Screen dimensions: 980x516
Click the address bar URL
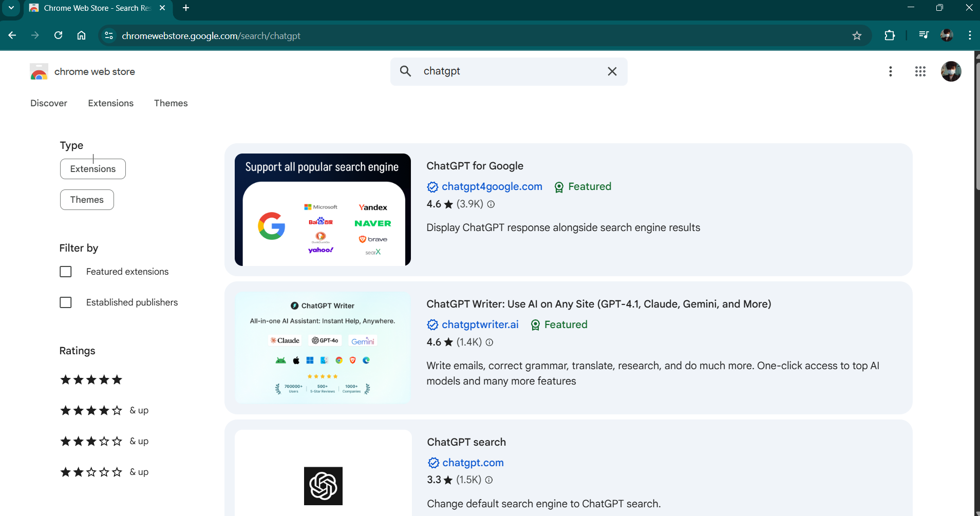[211, 36]
